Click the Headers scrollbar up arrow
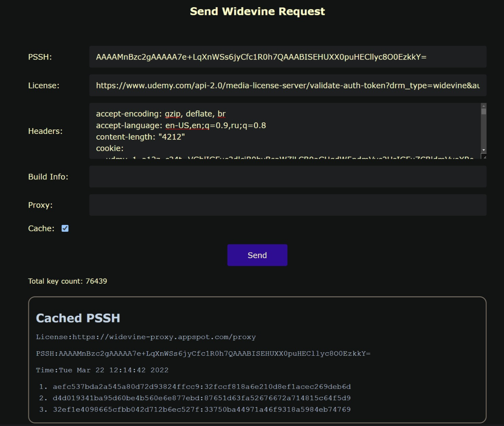504x426 pixels. pos(484,106)
